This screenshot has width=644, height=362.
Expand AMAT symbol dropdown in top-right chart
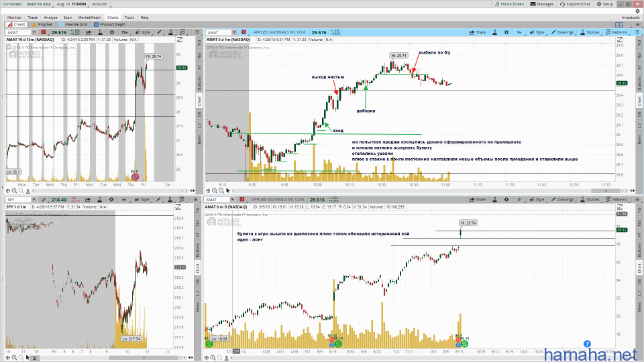(233, 32)
